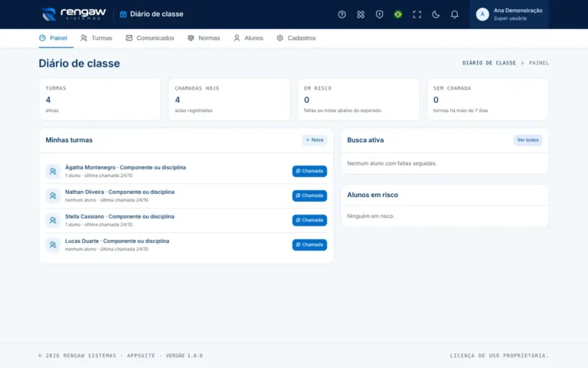Image resolution: width=588 pixels, height=368 pixels.
Task: Open the Cadastros tab
Action: 296,38
